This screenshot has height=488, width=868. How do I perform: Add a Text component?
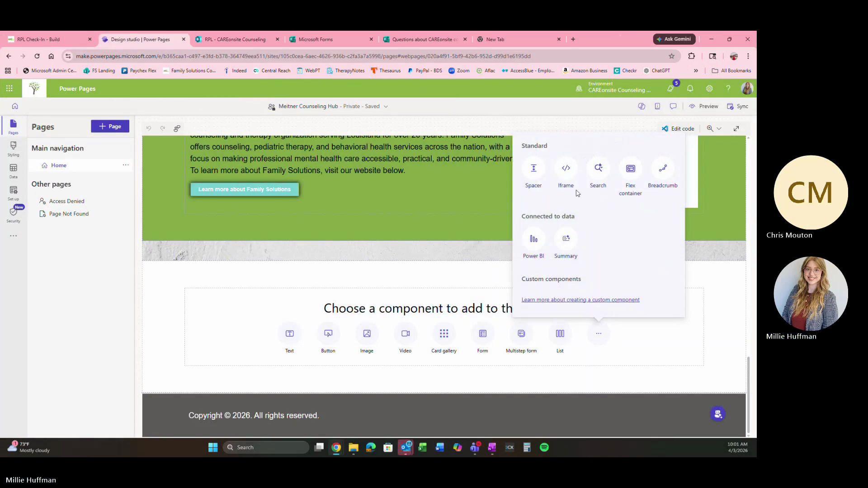289,339
